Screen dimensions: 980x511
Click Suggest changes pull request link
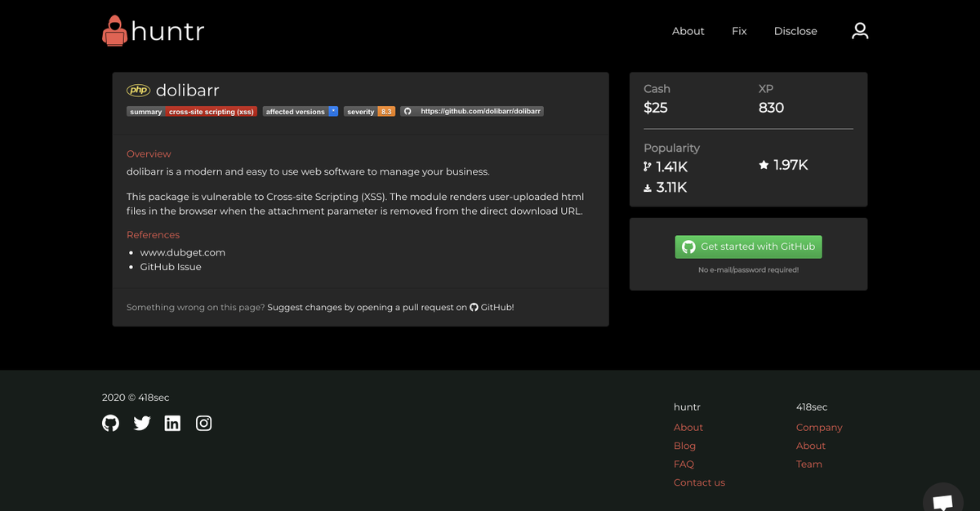coord(390,308)
